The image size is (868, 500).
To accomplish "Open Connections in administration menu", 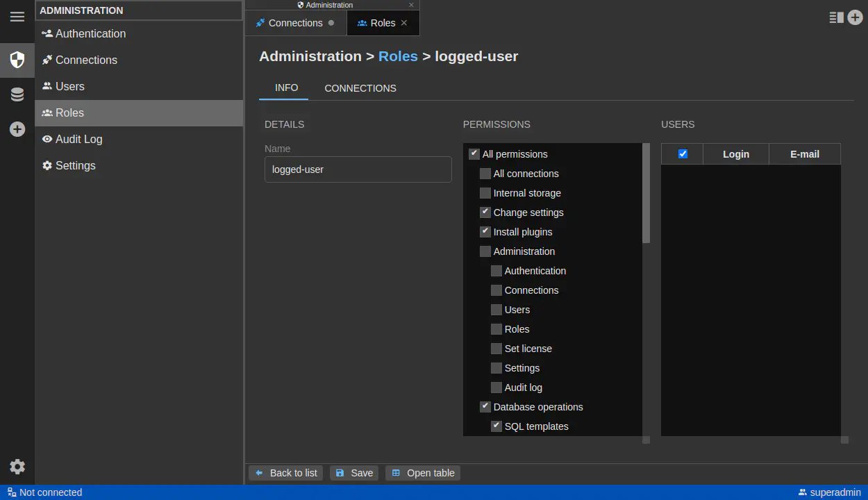I will 139,60.
